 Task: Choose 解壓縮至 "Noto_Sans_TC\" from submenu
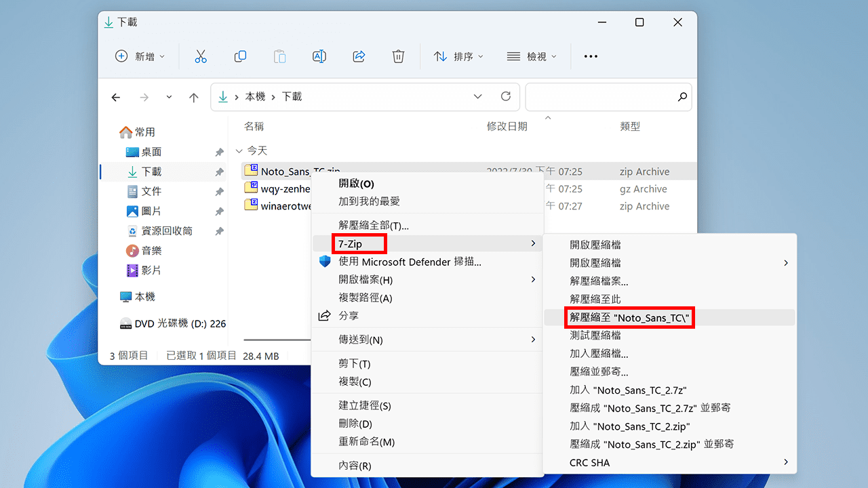click(629, 317)
